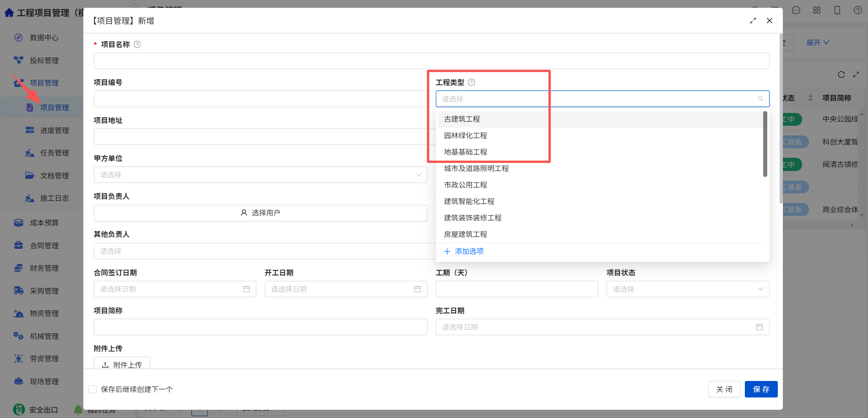Click the help icon beside 项目名称
The width and height of the screenshot is (868, 418).
pos(137,44)
